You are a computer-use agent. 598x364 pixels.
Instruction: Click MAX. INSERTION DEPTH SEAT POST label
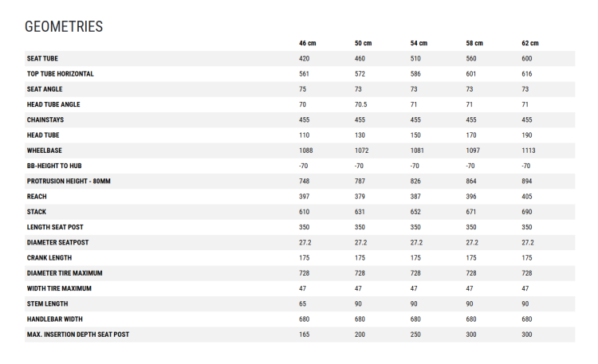(78, 335)
